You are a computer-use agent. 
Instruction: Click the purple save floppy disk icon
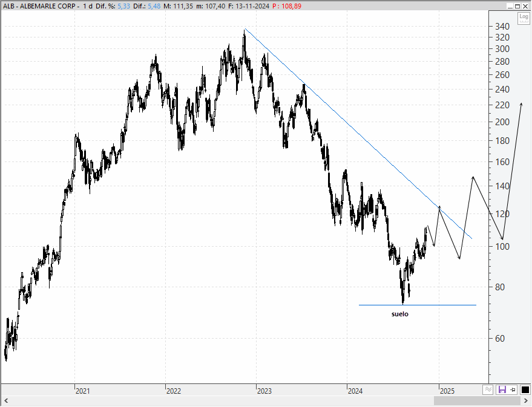[x=502, y=389]
